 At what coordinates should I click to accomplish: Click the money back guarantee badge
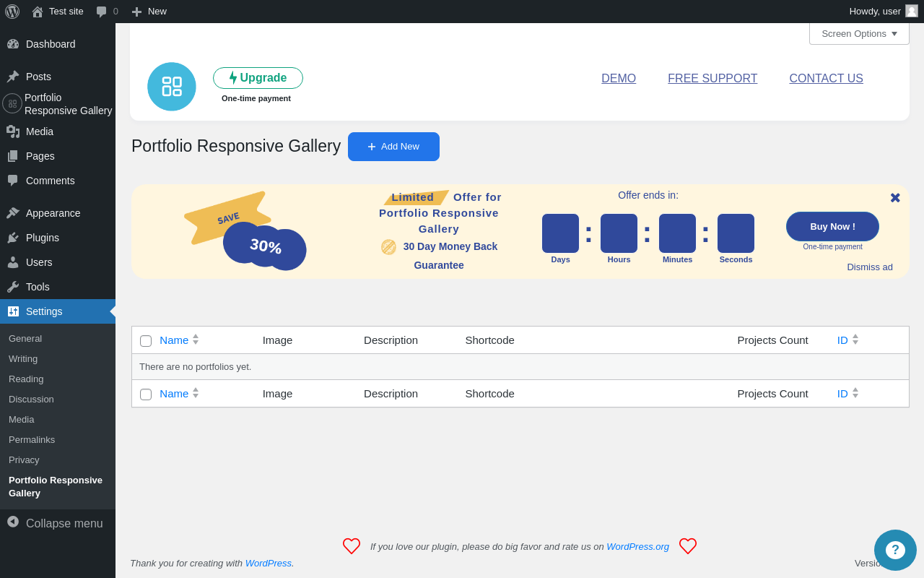pos(388,247)
